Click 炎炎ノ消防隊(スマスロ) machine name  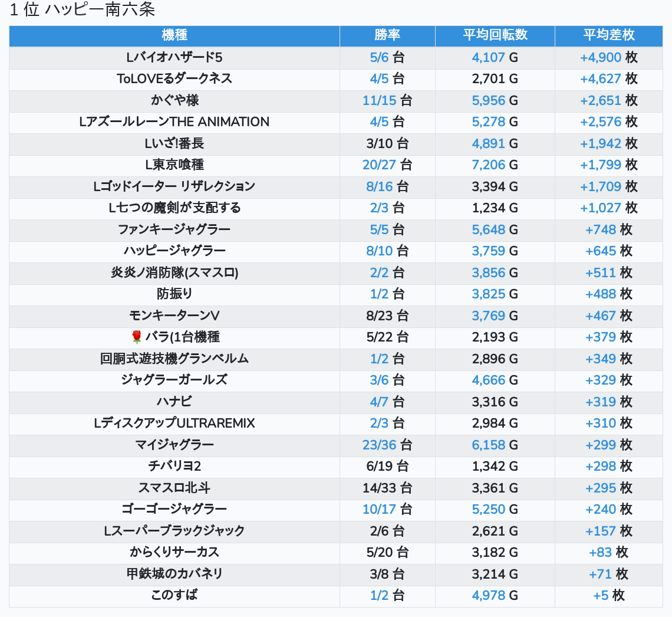(x=174, y=273)
